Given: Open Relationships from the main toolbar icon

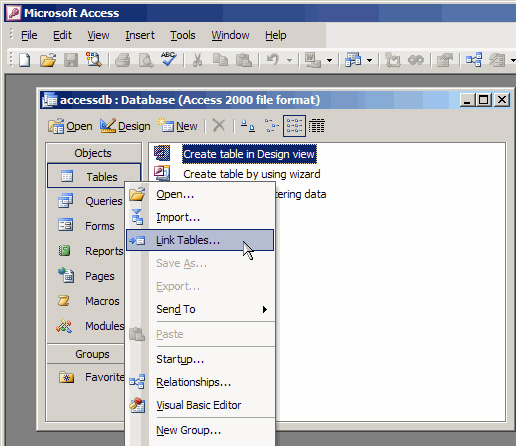Looking at the screenshot, I should point(474,60).
